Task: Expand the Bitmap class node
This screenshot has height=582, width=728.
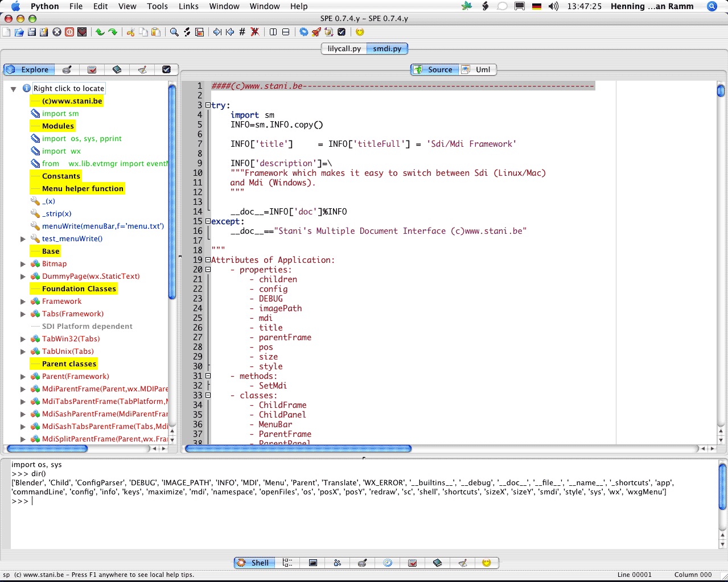Action: tap(23, 264)
